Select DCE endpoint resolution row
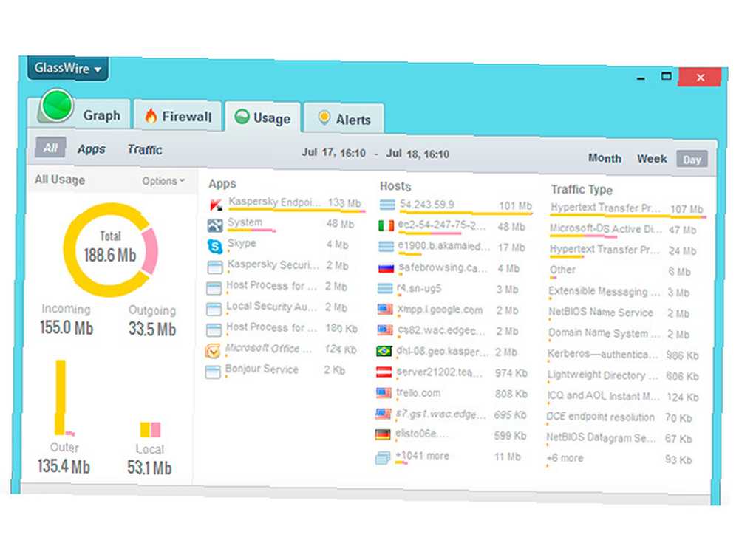Screen dimensions: 739x560 tap(619, 417)
